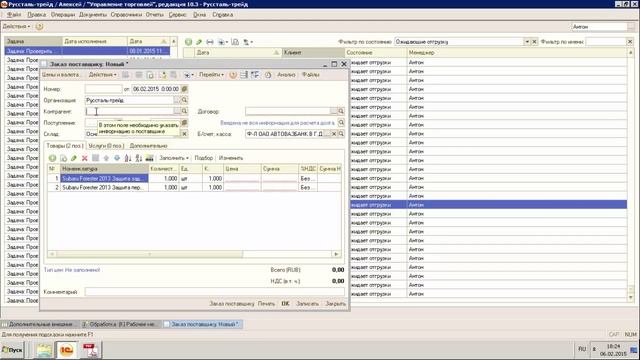Search icon beside the Контрагент field
Screen dimensions: 640x360
(184, 111)
